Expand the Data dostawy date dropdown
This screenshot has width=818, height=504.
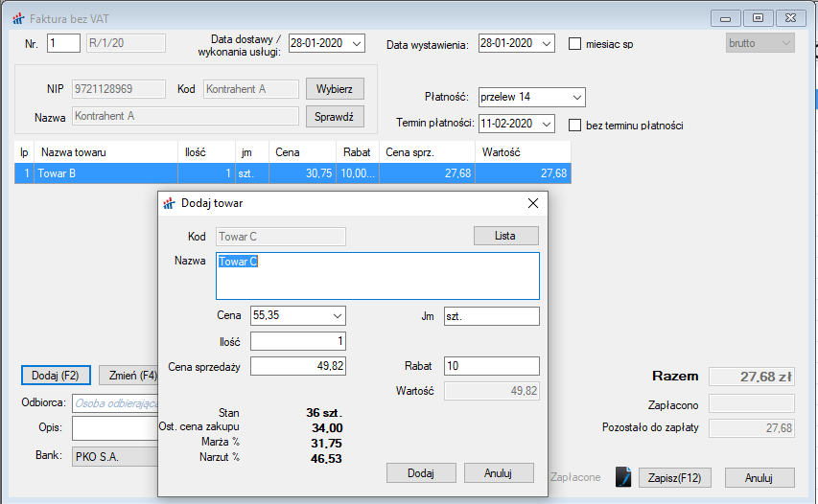point(357,43)
